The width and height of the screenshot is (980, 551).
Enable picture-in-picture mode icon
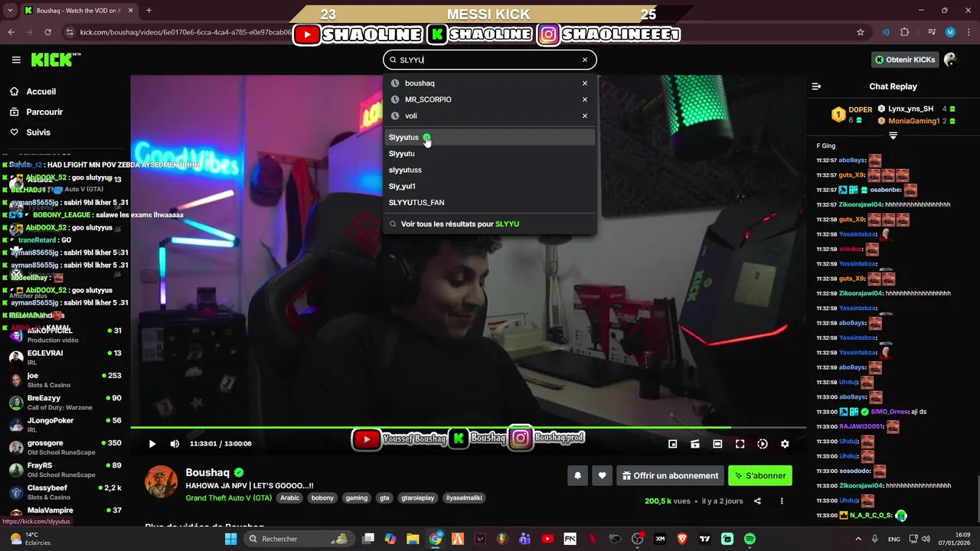pyautogui.click(x=672, y=444)
